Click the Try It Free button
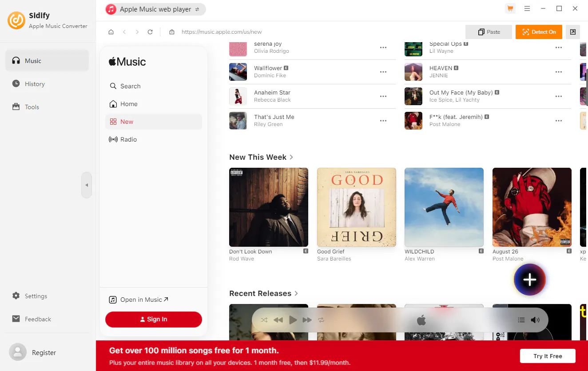Viewport: 588px width, 371px height. click(x=548, y=356)
